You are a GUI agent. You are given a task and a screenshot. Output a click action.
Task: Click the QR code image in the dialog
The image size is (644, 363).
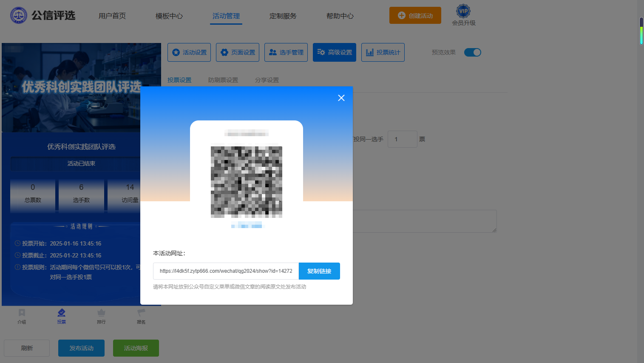(x=247, y=182)
